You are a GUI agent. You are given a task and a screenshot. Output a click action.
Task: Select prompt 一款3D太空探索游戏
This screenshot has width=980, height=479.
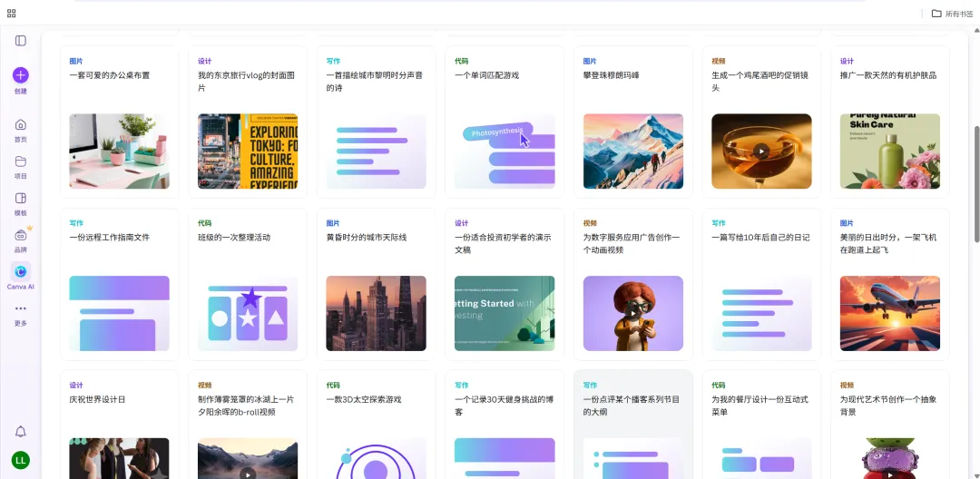(364, 400)
